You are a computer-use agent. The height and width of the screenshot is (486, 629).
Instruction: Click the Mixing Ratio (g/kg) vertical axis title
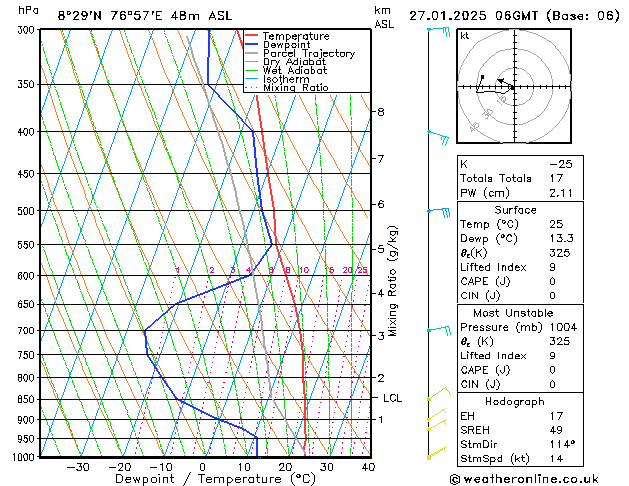(392, 281)
